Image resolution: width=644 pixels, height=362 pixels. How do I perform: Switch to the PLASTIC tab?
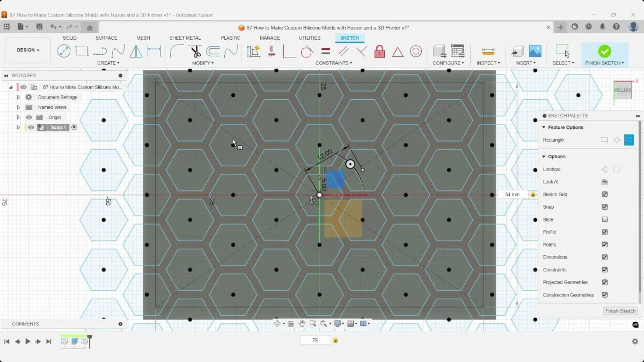230,38
